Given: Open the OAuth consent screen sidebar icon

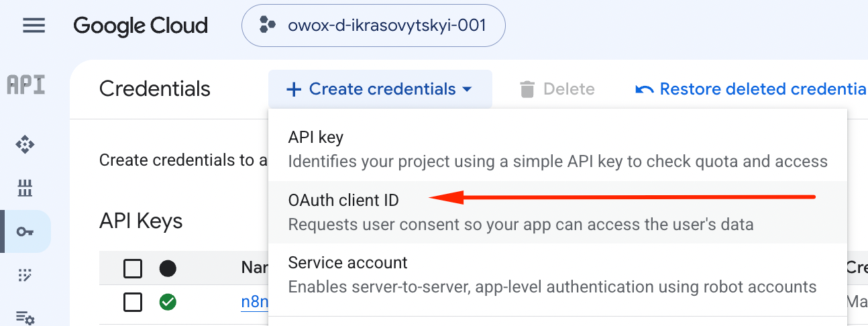Looking at the screenshot, I should click(25, 274).
